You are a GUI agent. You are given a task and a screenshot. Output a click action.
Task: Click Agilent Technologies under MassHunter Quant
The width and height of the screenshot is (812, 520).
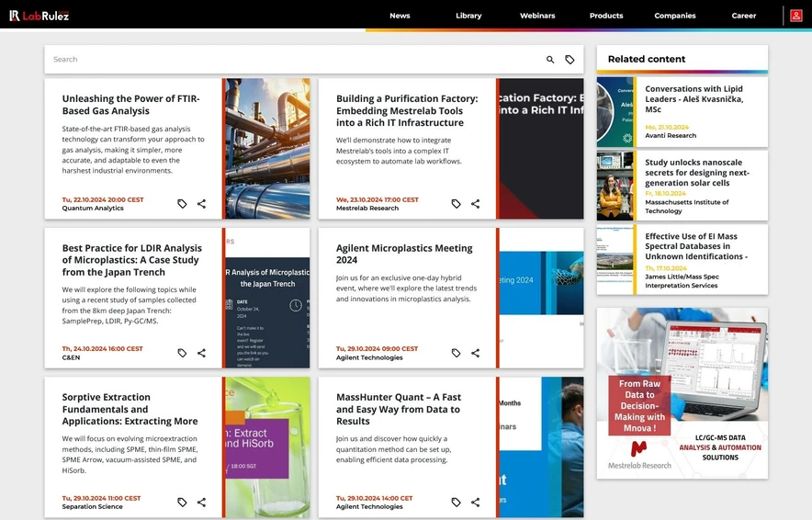pyautogui.click(x=369, y=506)
